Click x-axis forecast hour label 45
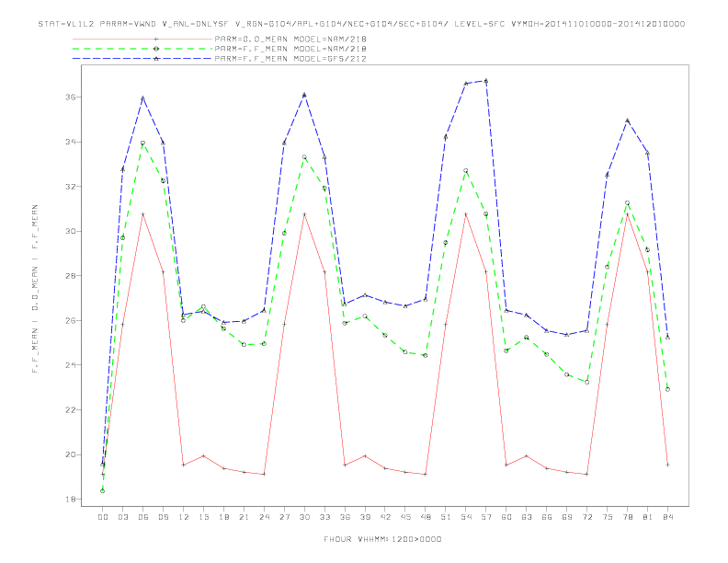 (405, 517)
